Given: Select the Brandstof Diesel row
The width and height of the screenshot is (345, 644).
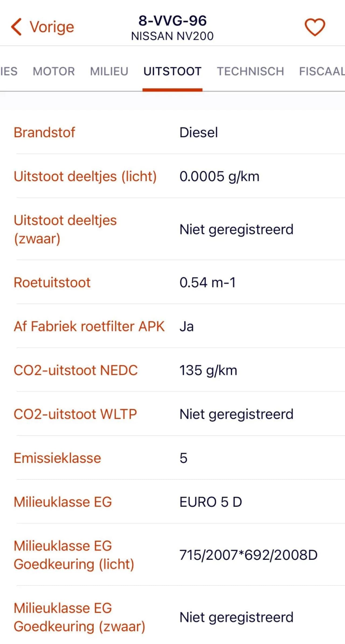Looking at the screenshot, I should tap(172, 132).
